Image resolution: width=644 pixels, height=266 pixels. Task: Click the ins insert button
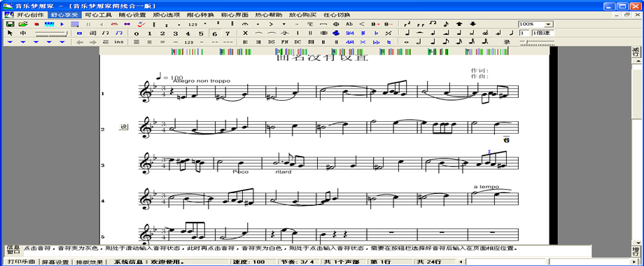click(119, 42)
